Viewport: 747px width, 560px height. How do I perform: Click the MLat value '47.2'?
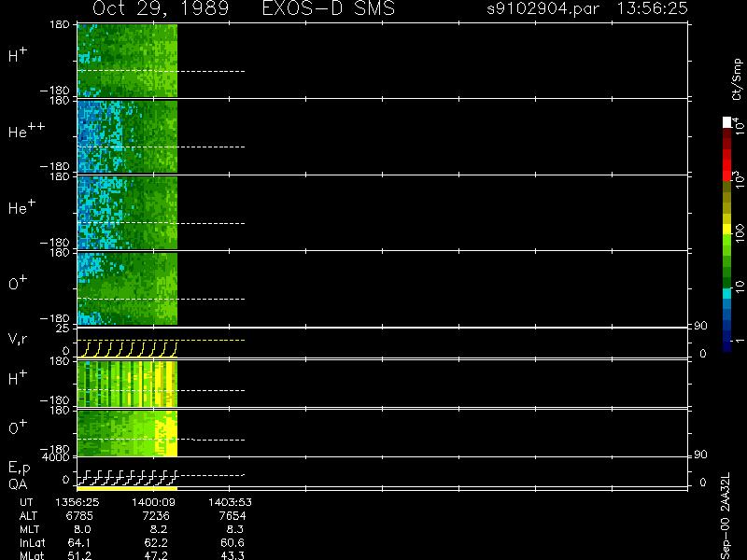(156, 555)
